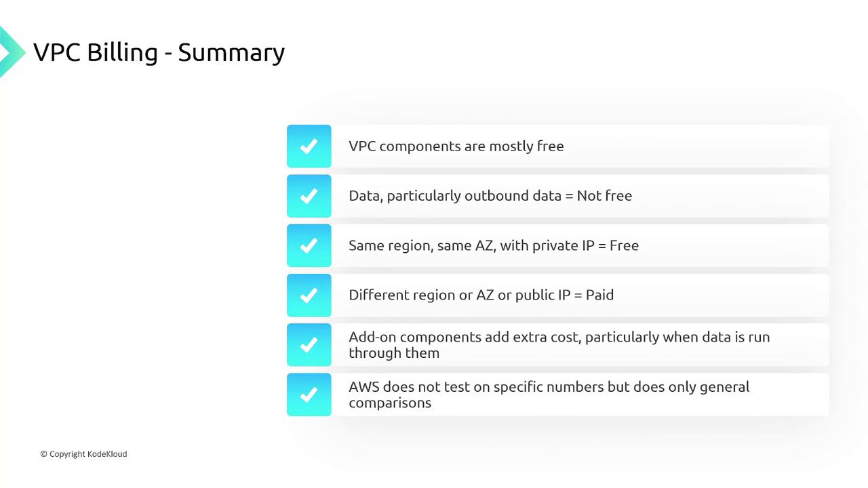The image size is (868, 488).
Task: Click 'through them' on the second line of the fifth bullet
Action: (x=393, y=353)
